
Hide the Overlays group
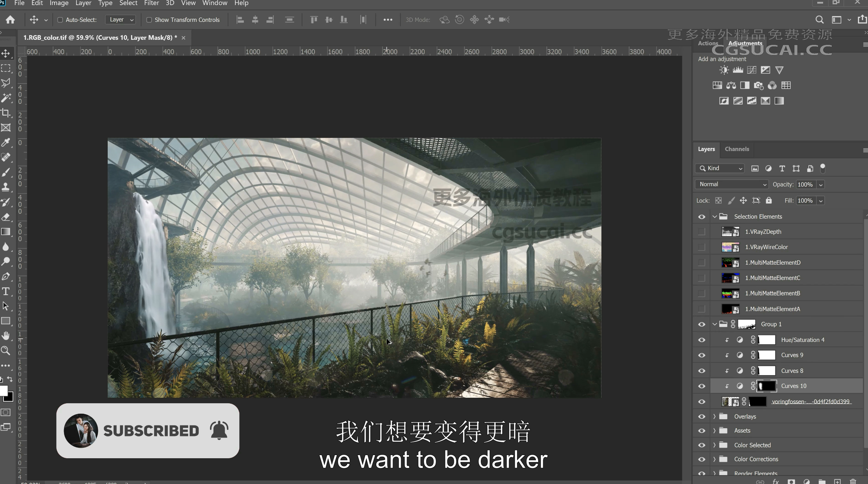pyautogui.click(x=702, y=416)
